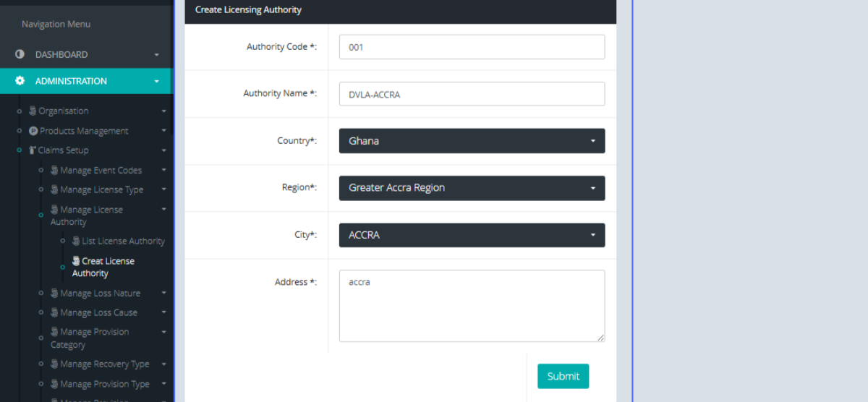Image resolution: width=868 pixels, height=402 pixels.
Task: Click the Administration gear icon
Action: point(20,81)
